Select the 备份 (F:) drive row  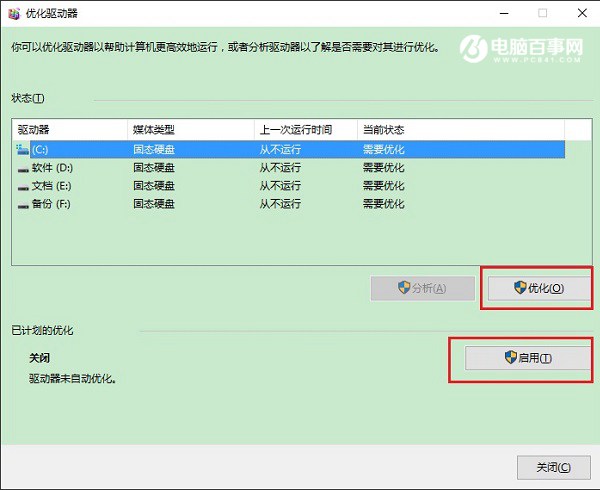tap(290, 204)
